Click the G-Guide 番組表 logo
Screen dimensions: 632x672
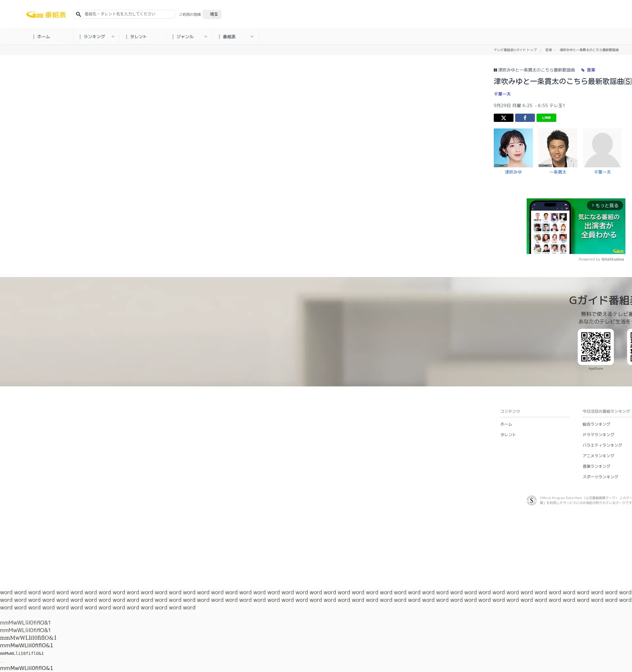[x=46, y=14]
